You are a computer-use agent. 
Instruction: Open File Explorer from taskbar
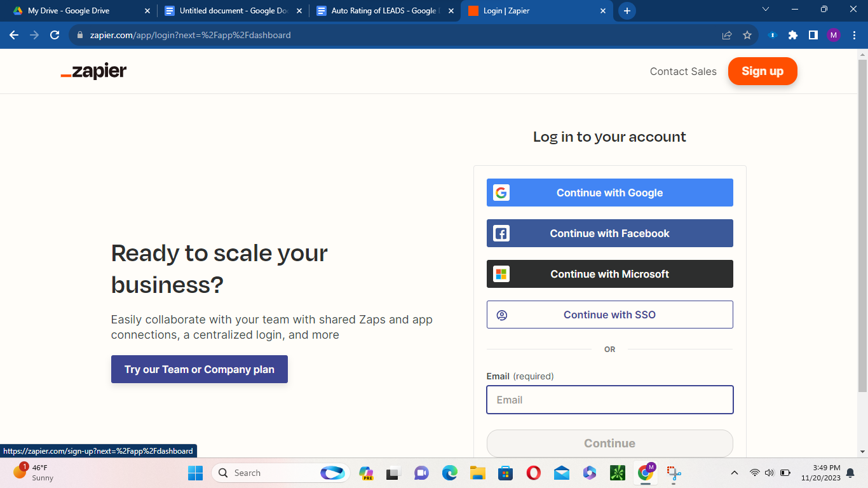pos(477,473)
